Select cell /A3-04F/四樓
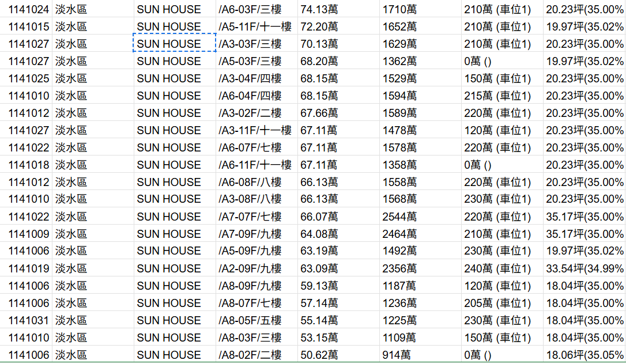This screenshot has height=364, width=626. pos(257,78)
